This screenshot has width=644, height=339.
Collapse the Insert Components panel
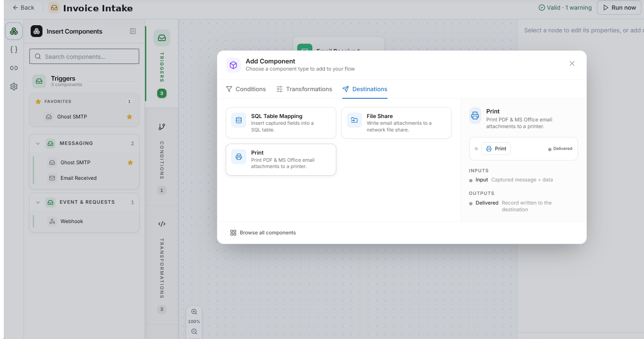(x=133, y=31)
